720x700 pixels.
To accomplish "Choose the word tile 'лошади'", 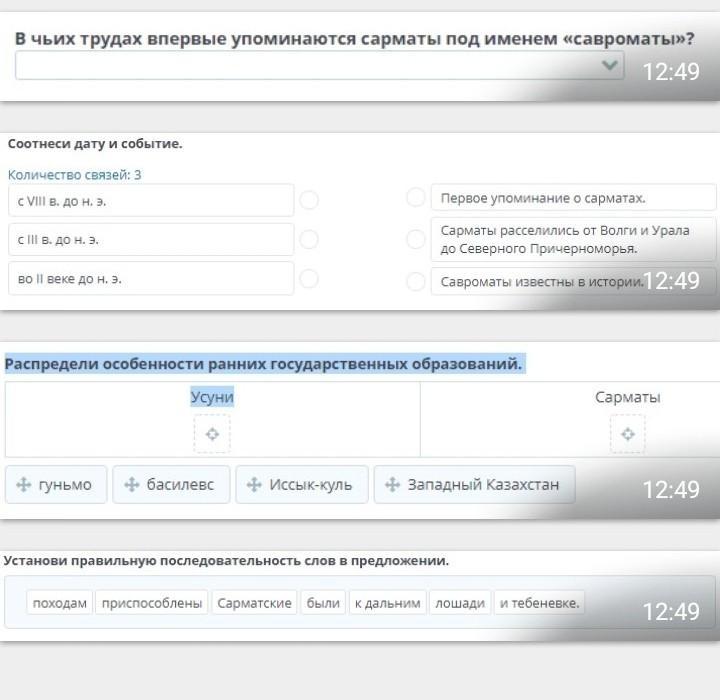I will point(460,603).
